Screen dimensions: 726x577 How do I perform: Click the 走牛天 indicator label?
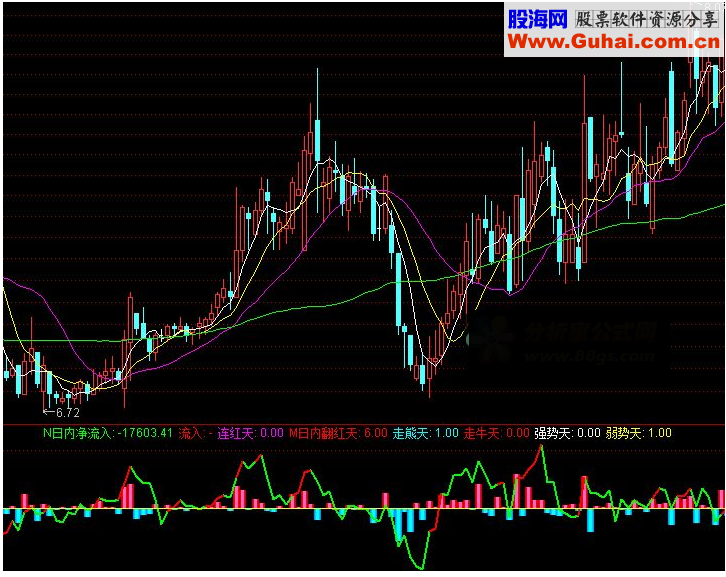coord(483,433)
